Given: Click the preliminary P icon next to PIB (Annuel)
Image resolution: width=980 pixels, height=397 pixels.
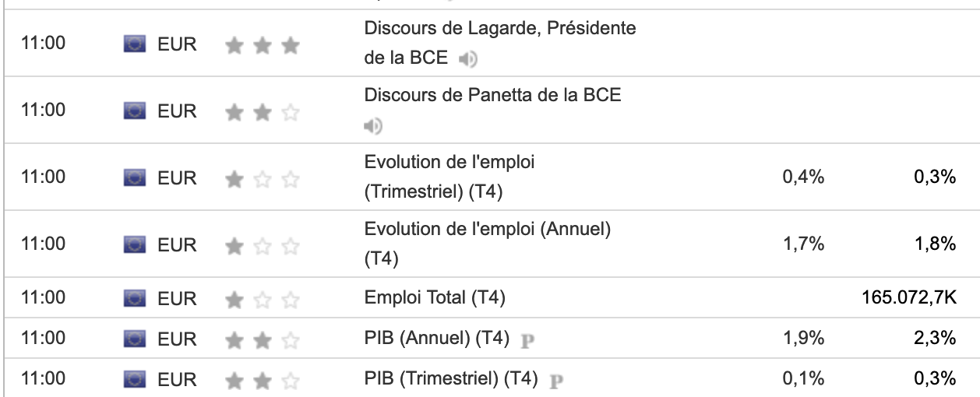Looking at the screenshot, I should (527, 339).
